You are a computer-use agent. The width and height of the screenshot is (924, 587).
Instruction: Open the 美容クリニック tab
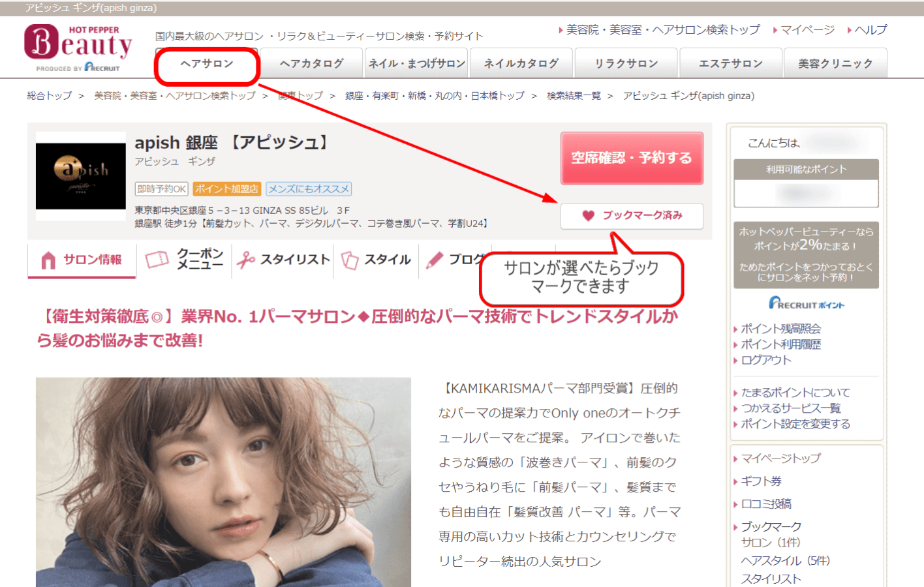click(x=836, y=63)
